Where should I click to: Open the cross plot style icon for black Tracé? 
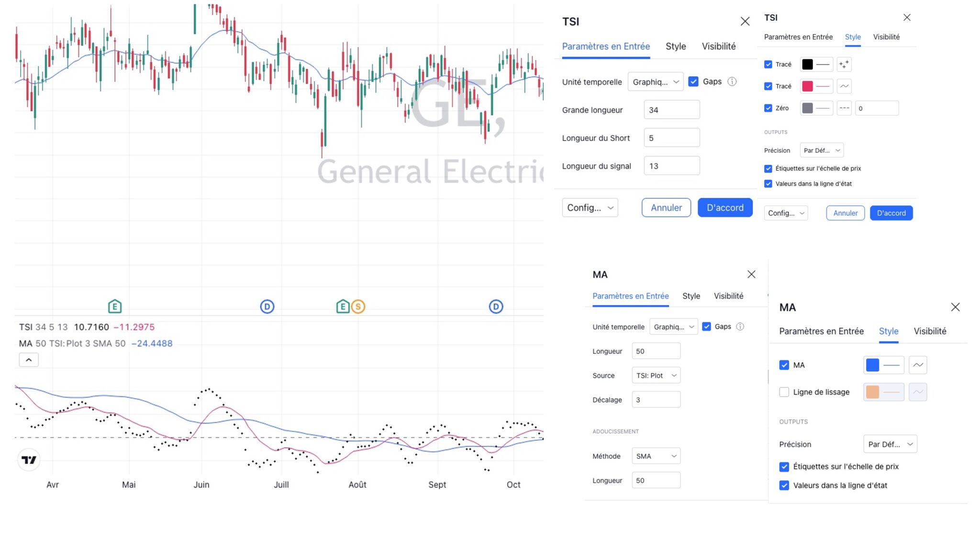pyautogui.click(x=844, y=65)
